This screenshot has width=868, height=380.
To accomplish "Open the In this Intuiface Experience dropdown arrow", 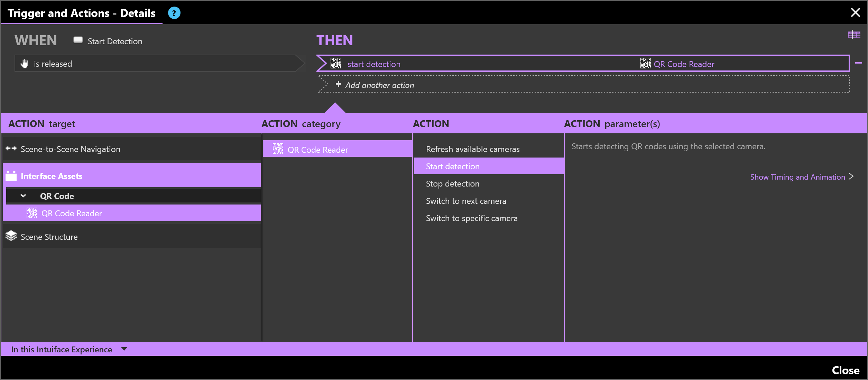I will pyautogui.click(x=124, y=349).
